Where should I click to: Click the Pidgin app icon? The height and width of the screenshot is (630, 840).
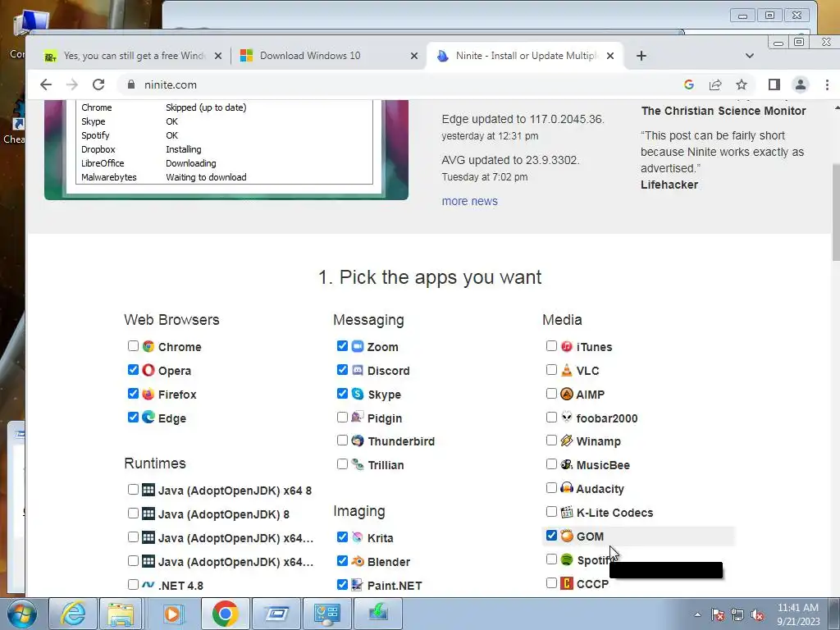click(358, 418)
